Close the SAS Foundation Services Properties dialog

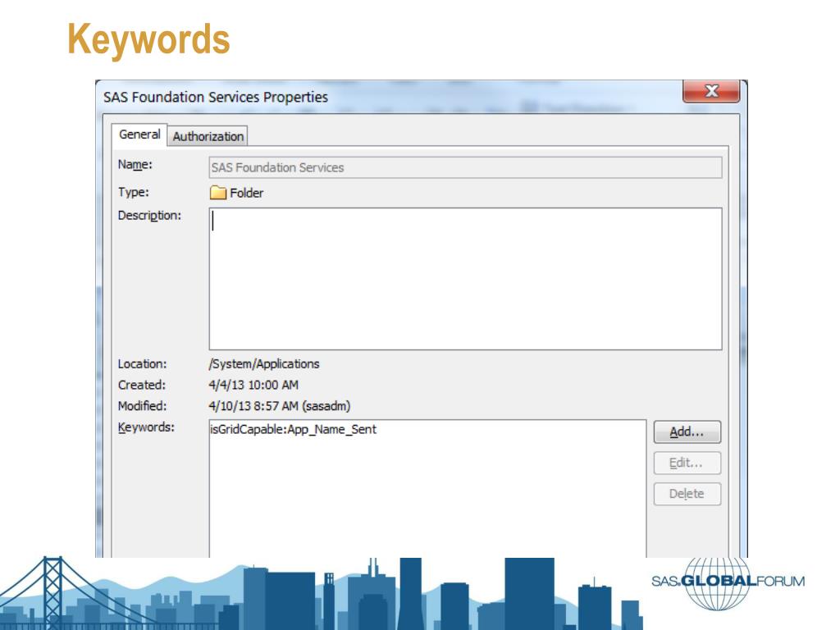coord(711,91)
